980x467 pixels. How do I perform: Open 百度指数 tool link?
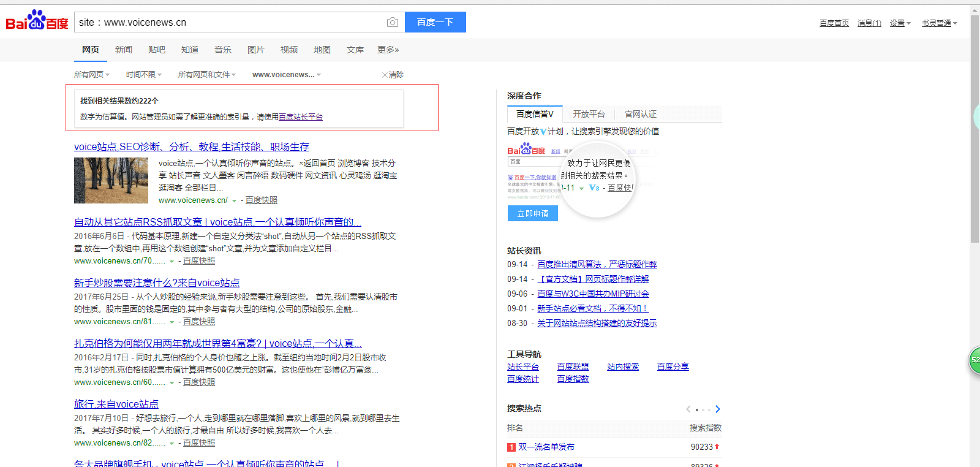pyautogui.click(x=573, y=379)
